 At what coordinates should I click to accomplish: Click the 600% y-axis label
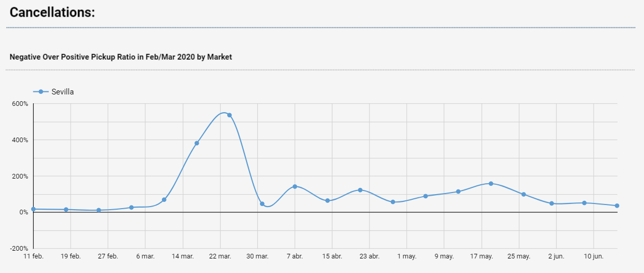(20, 103)
